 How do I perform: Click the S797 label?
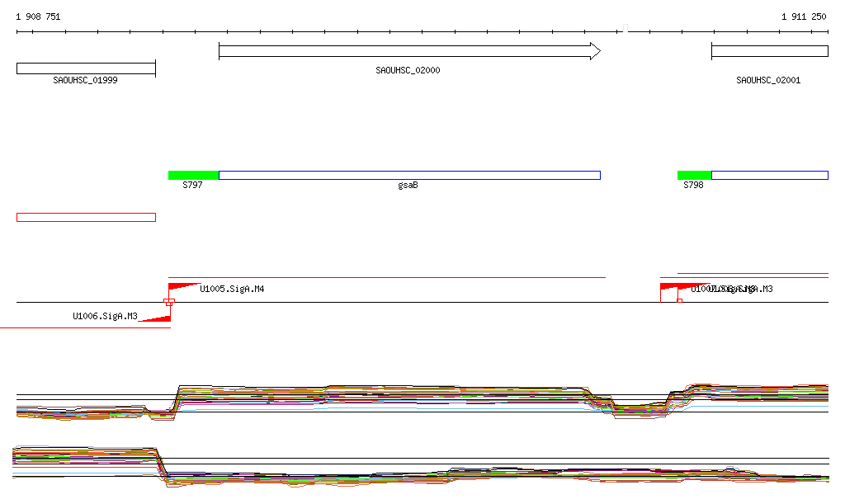(x=192, y=186)
